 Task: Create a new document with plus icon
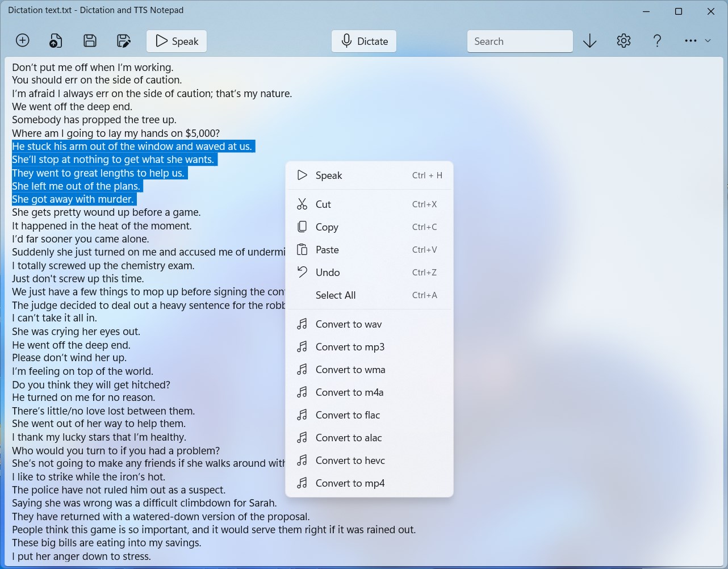(x=23, y=41)
